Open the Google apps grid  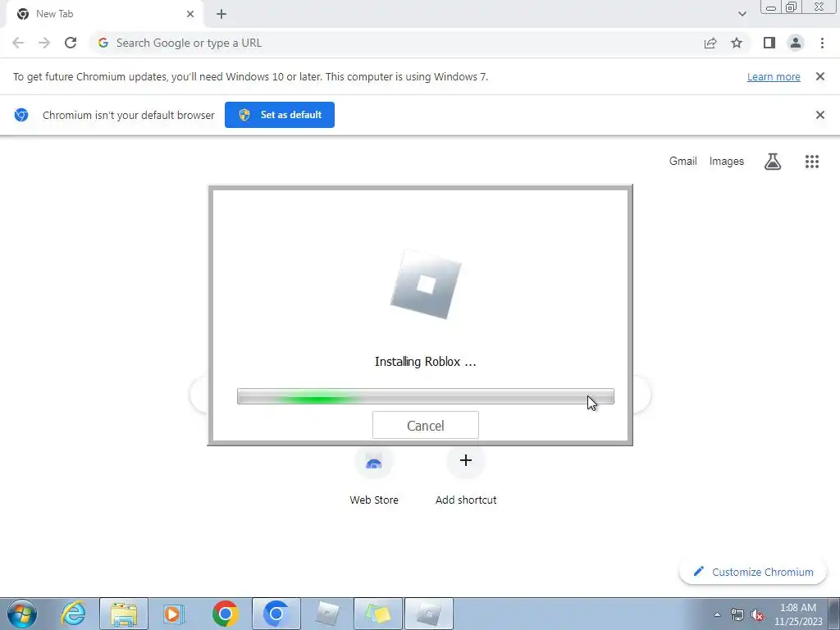pyautogui.click(x=812, y=162)
